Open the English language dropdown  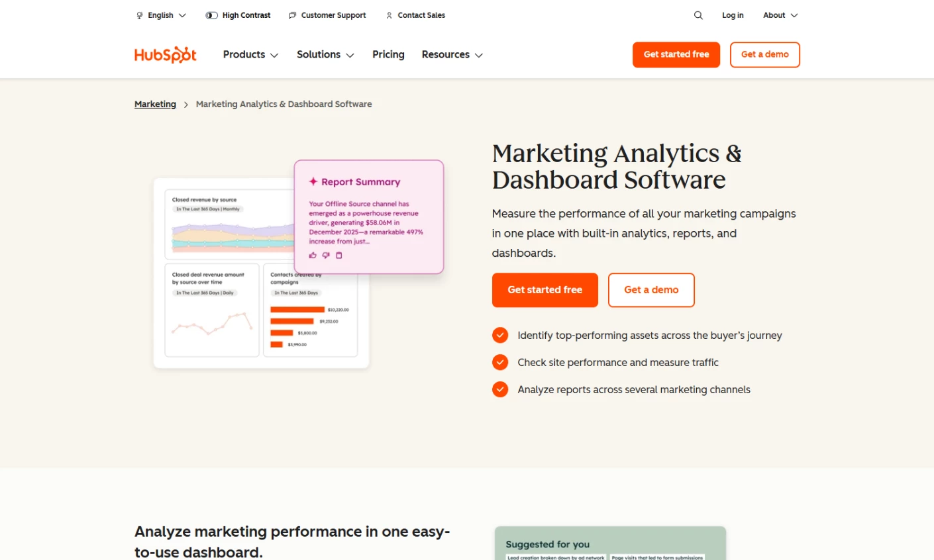pos(161,15)
